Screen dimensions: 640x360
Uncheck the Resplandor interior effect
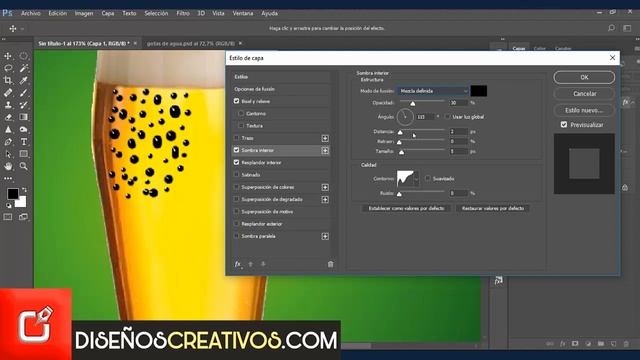(x=236, y=162)
